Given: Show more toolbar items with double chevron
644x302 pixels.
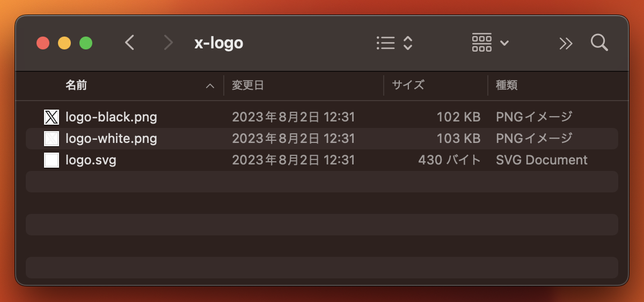Looking at the screenshot, I should coord(566,44).
